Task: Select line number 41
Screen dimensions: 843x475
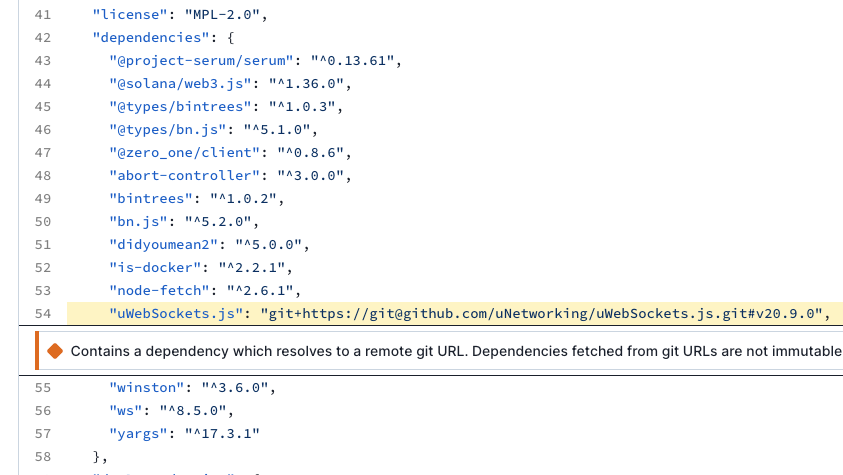Action: pyautogui.click(x=42, y=15)
